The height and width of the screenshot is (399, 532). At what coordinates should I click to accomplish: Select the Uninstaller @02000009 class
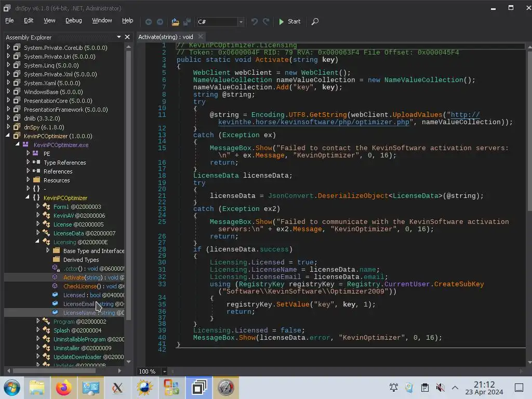tap(82, 348)
